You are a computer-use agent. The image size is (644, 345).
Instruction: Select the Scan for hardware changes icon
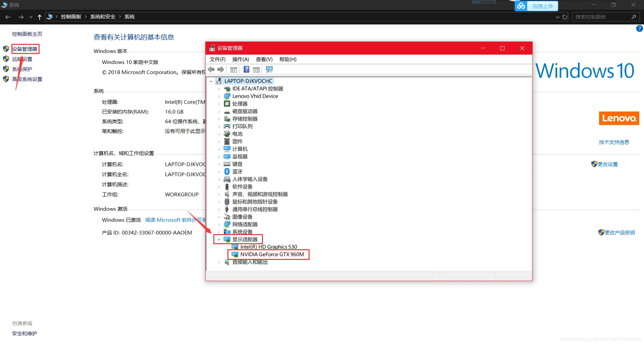click(269, 69)
